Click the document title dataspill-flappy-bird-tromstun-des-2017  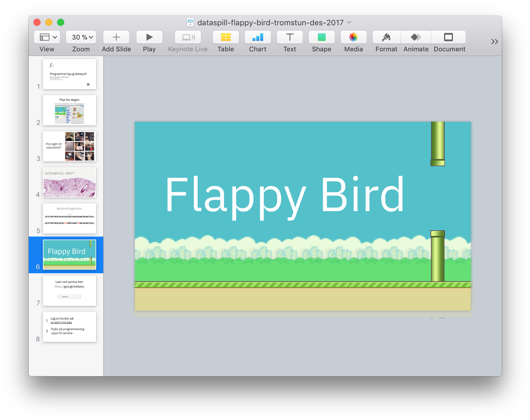271,22
